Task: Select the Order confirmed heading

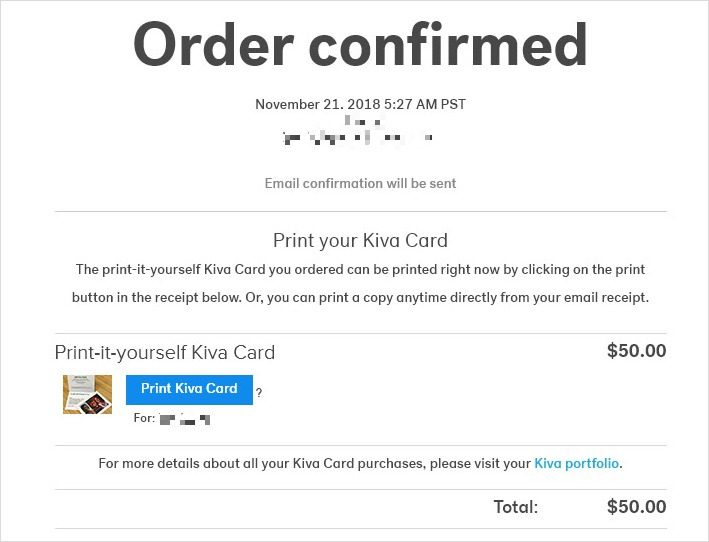Action: coord(360,45)
